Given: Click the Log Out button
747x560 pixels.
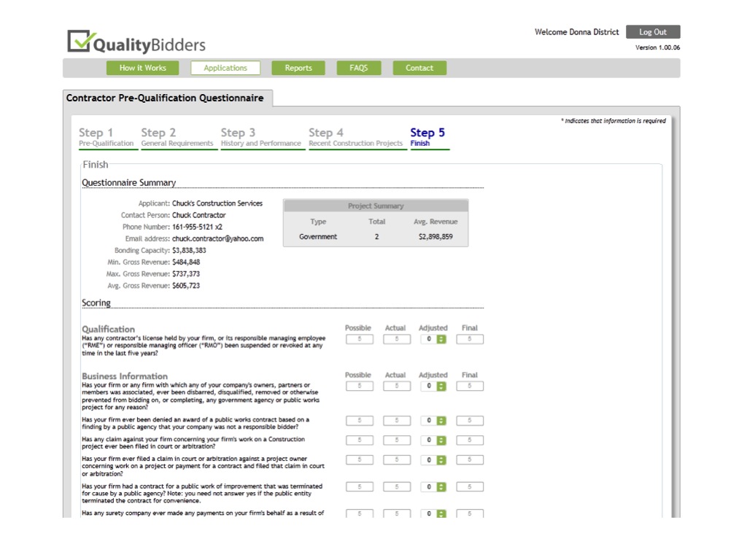Looking at the screenshot, I should pyautogui.click(x=654, y=31).
